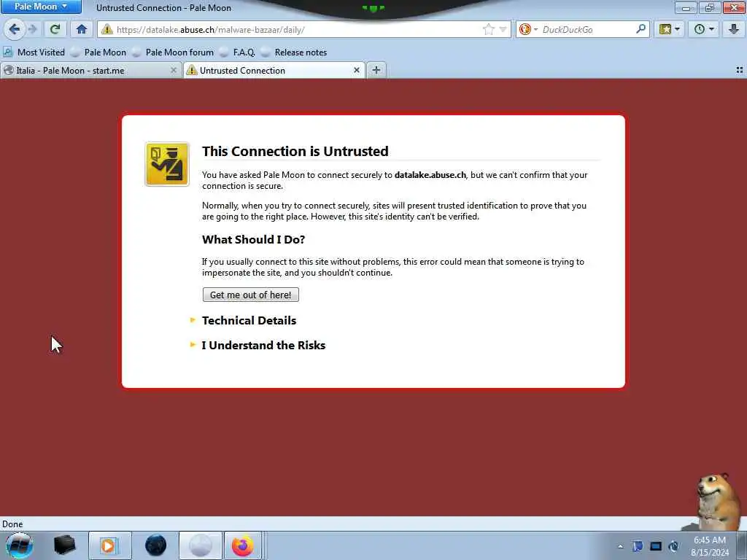Click the search magnifier icon
747x560 pixels.
pyautogui.click(x=640, y=29)
